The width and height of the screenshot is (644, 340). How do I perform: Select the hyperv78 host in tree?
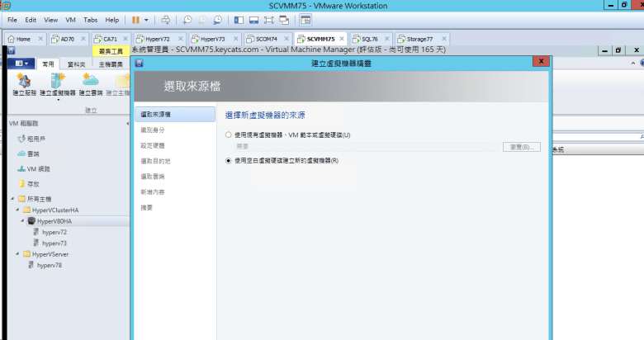(x=50, y=266)
